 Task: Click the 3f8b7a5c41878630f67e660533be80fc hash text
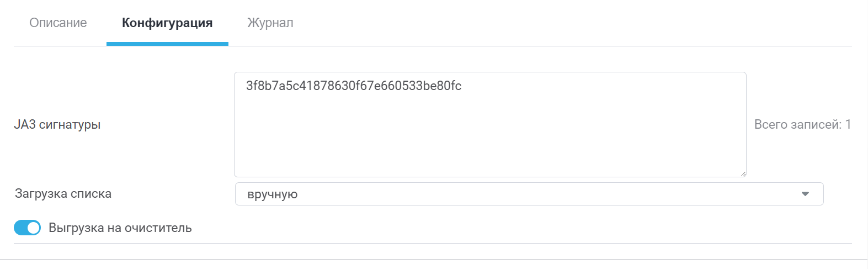[x=353, y=86]
